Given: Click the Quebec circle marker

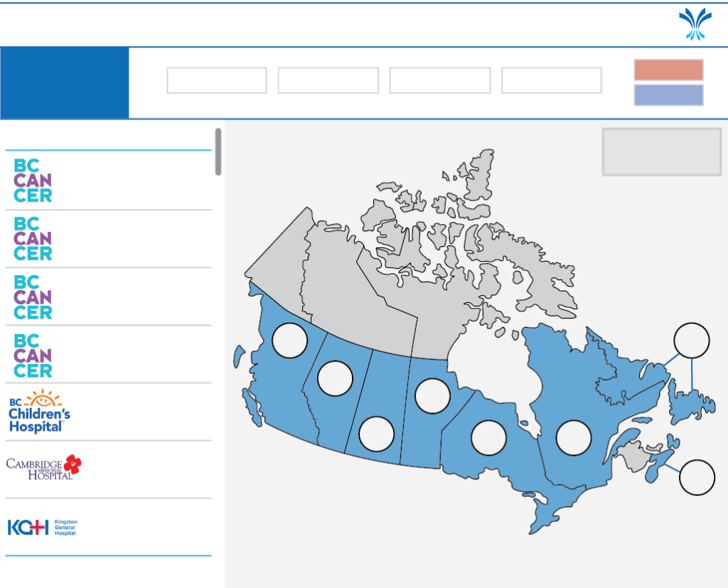Looking at the screenshot, I should click(574, 438).
